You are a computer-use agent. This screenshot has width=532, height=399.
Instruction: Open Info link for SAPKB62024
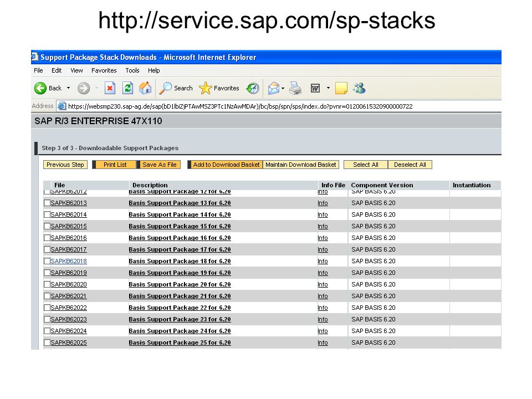(x=323, y=331)
